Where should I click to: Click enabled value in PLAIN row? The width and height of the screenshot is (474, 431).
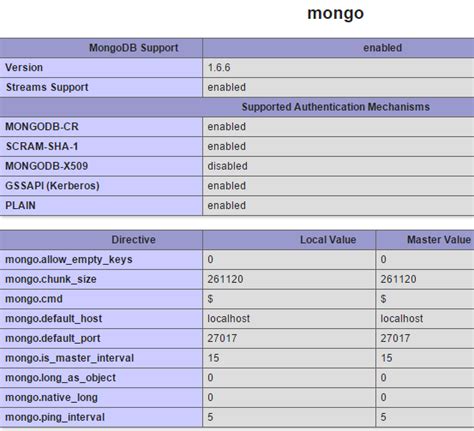(x=227, y=205)
